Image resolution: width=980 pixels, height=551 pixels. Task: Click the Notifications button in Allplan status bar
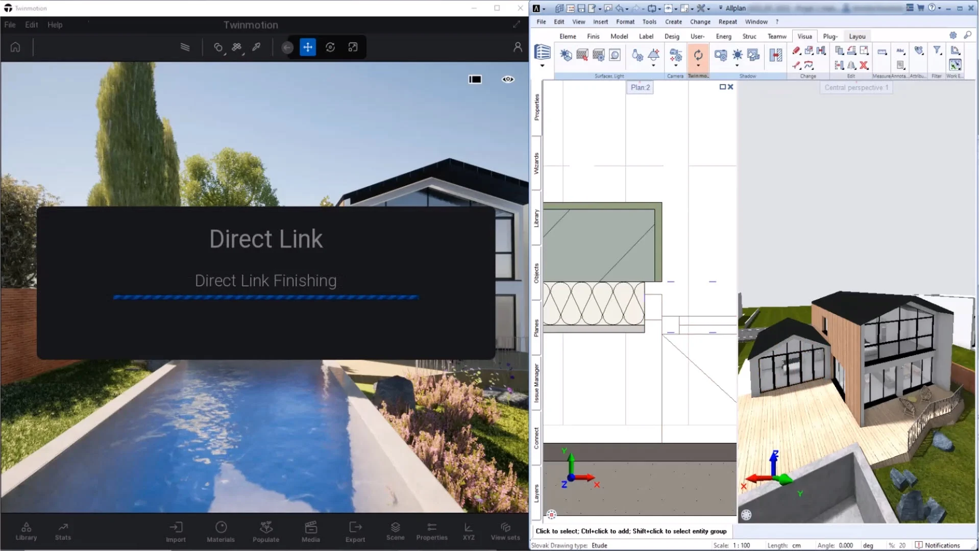pyautogui.click(x=938, y=545)
